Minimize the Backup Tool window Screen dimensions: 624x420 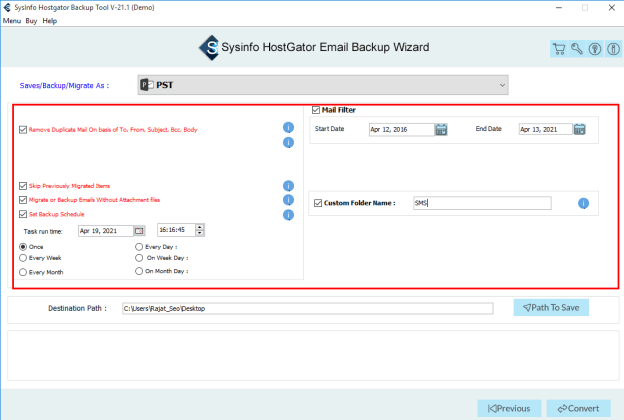pyautogui.click(x=559, y=8)
